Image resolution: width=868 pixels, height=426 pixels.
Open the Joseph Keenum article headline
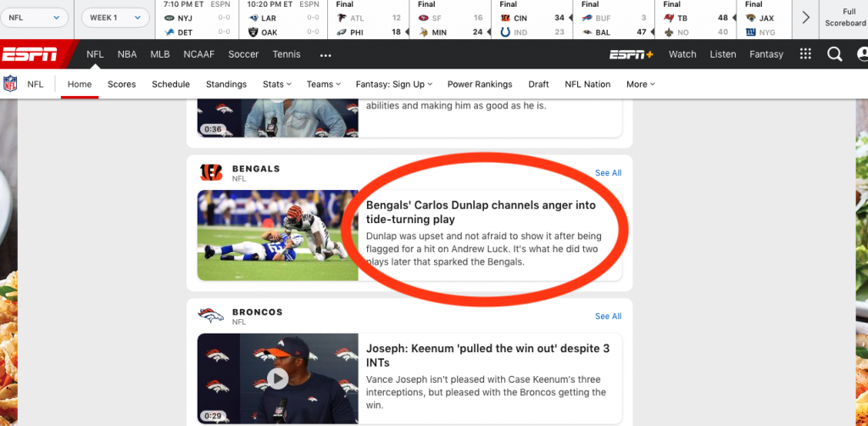tap(487, 356)
